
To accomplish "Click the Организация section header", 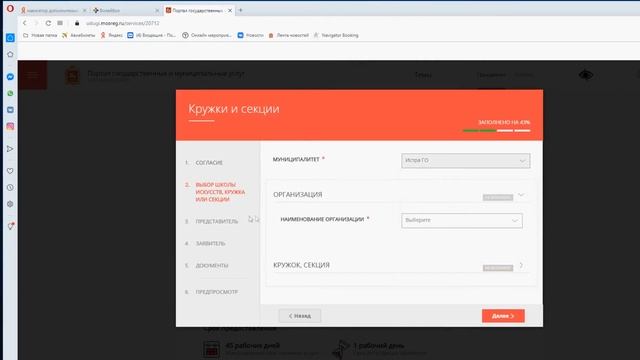I will (x=298, y=195).
